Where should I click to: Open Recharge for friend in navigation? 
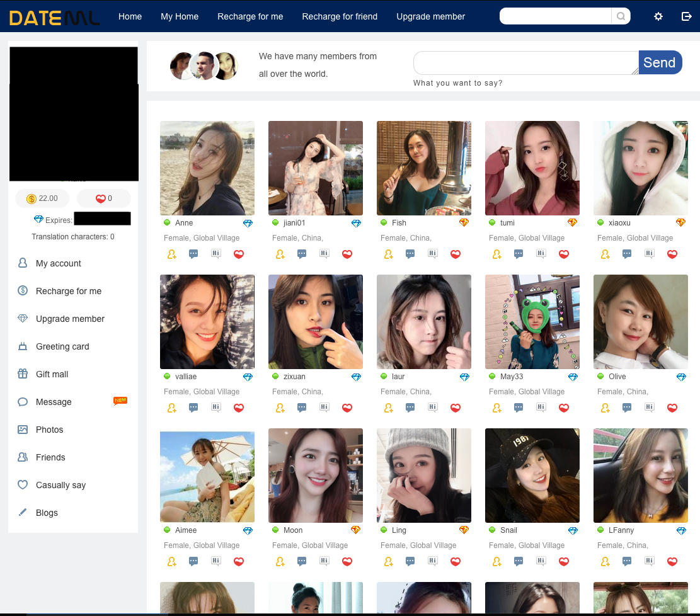click(340, 16)
